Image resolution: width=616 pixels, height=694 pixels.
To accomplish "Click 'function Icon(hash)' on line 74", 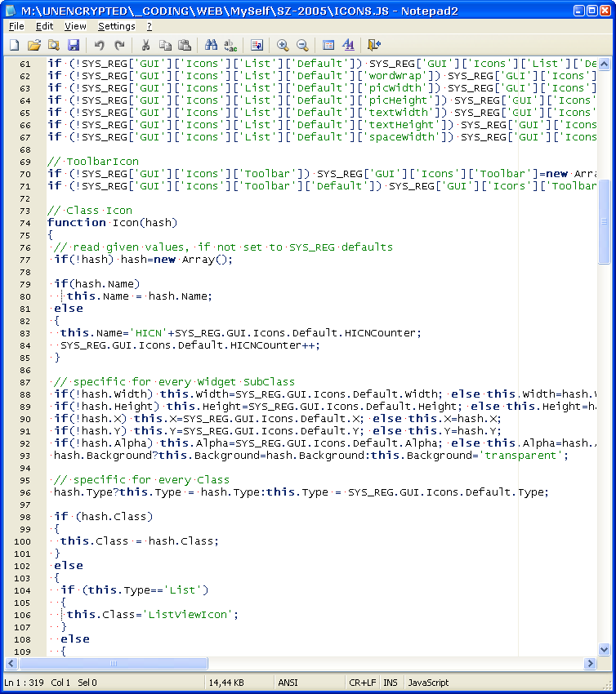I will [x=113, y=223].
